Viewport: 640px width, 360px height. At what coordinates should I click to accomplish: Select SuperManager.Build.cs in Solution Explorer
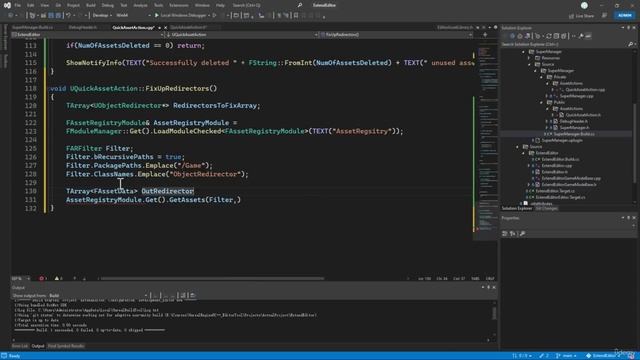[573, 134]
